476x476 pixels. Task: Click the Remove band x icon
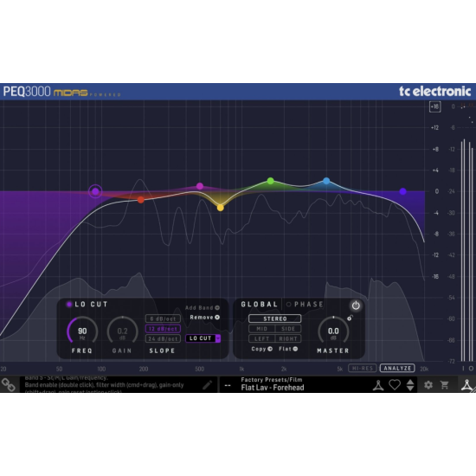click(217, 318)
